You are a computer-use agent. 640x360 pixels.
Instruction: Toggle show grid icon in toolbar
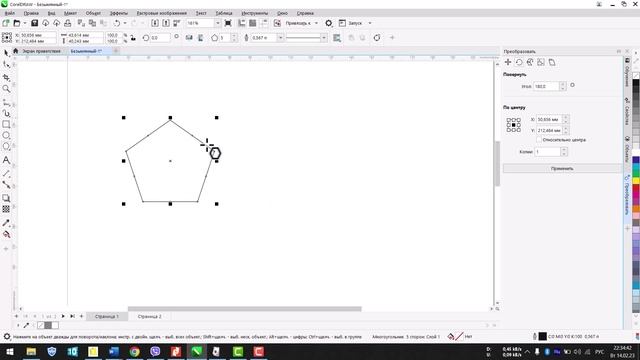tap(253, 23)
